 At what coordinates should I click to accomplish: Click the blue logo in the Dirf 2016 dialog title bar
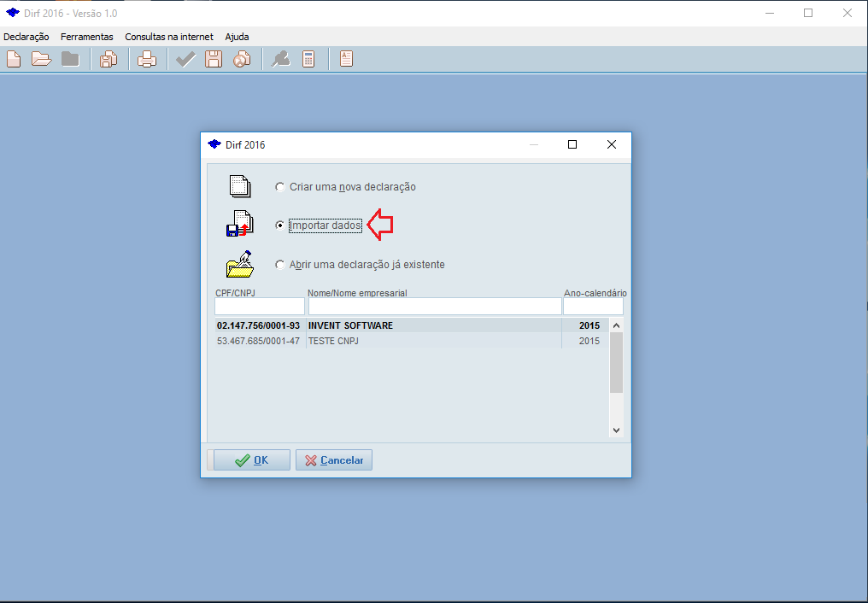214,144
